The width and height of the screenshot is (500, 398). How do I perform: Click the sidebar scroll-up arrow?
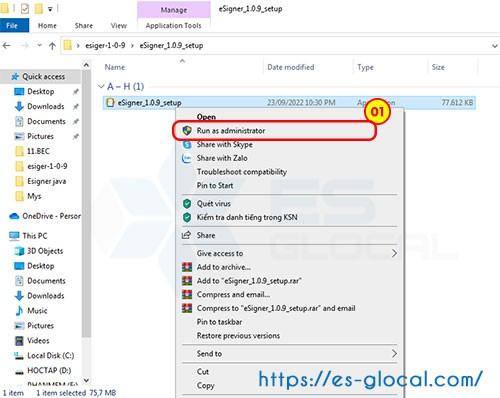(x=86, y=65)
